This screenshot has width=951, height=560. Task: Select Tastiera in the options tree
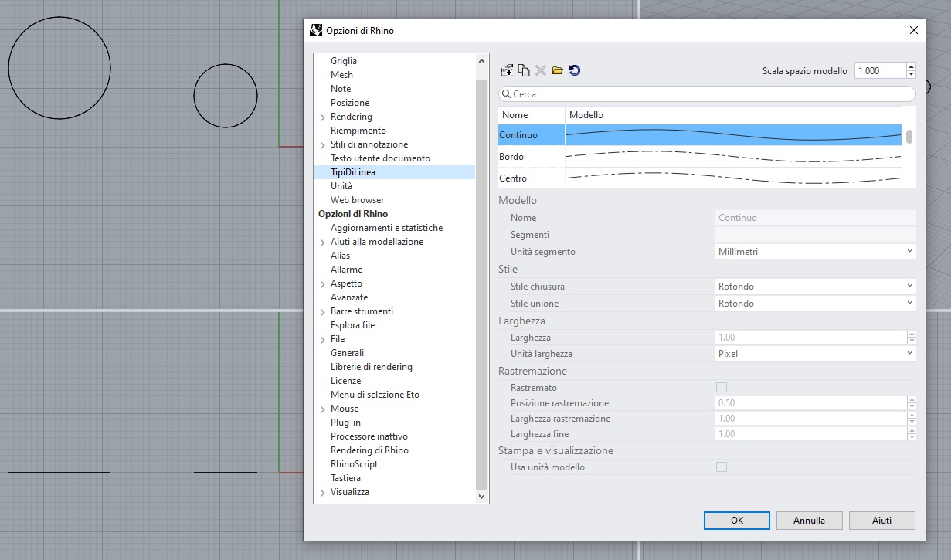(x=345, y=478)
